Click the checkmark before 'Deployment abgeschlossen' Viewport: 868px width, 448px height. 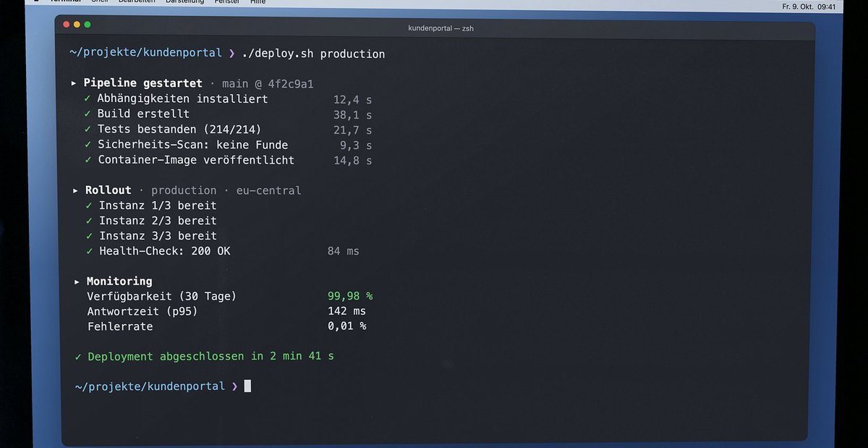78,356
